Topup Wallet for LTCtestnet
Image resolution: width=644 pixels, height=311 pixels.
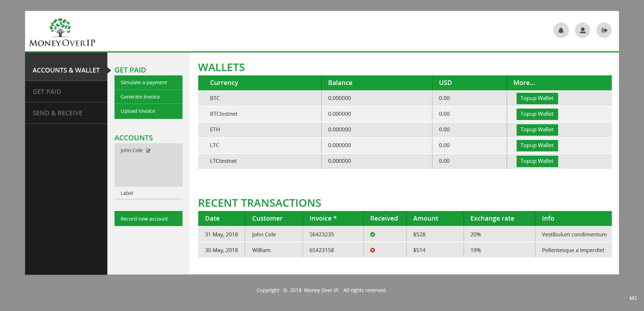(x=537, y=161)
